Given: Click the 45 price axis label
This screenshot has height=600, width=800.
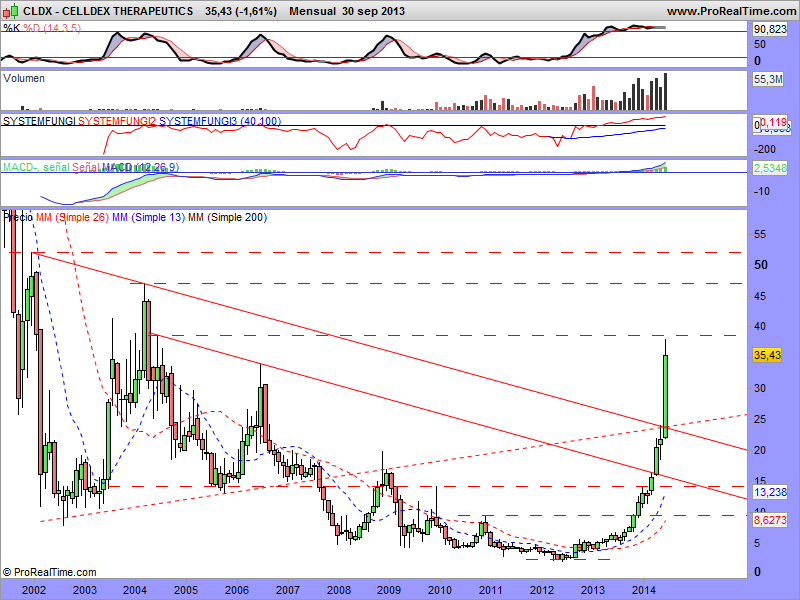Looking at the screenshot, I should pyautogui.click(x=760, y=296).
